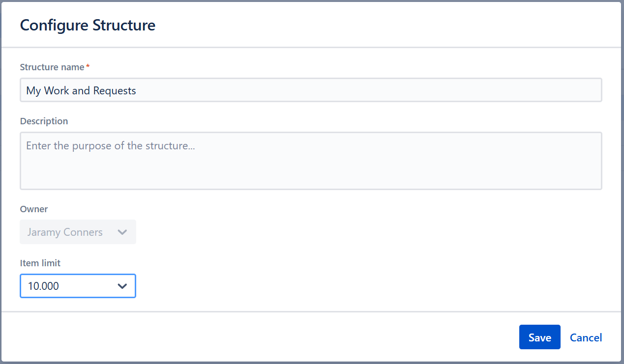Screen dimensions: 624x364
Task: Click 'Jaramy Conners' in the Owner box
Action: tap(64, 232)
